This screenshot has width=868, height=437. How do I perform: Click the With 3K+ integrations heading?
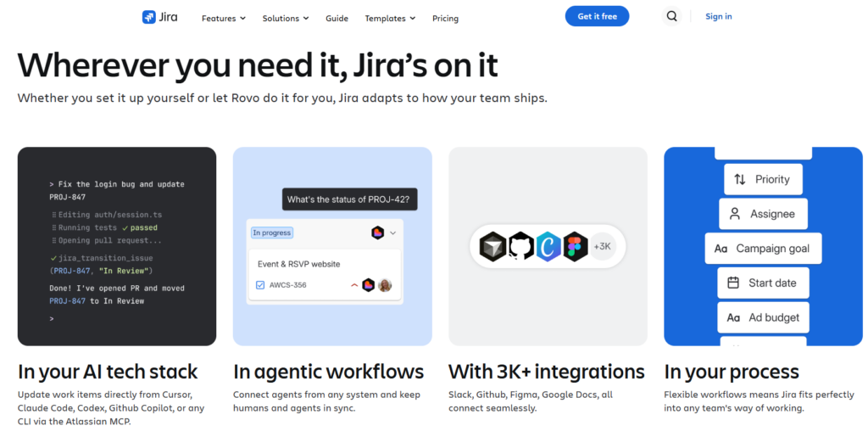[547, 372]
